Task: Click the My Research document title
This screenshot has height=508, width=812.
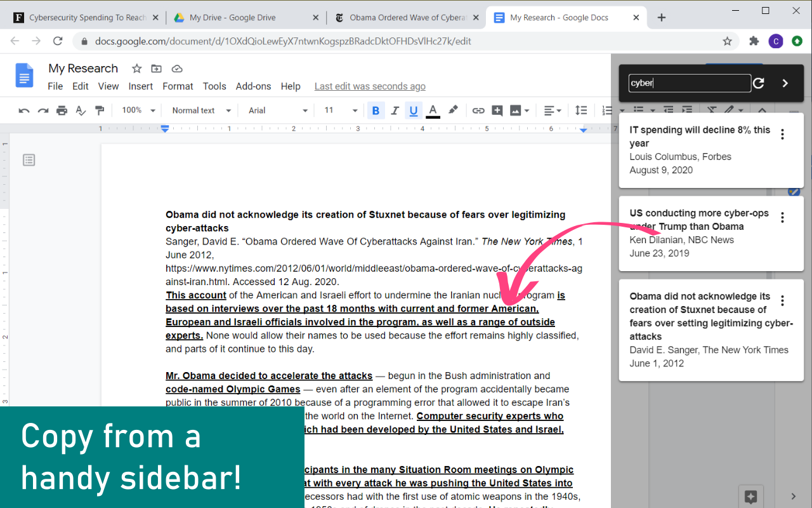Action: (83, 69)
